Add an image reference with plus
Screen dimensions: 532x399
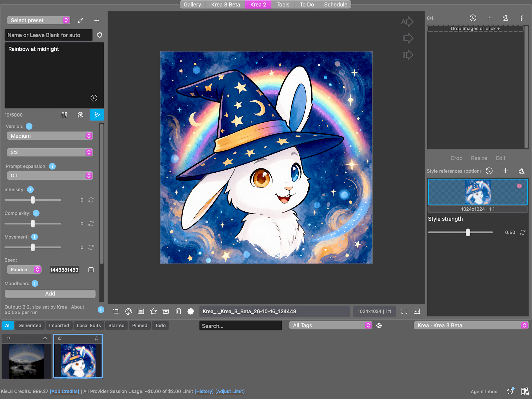pos(489,18)
